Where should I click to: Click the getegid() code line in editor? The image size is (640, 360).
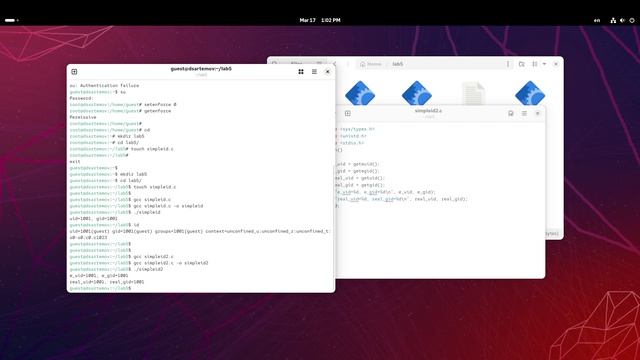click(357, 171)
